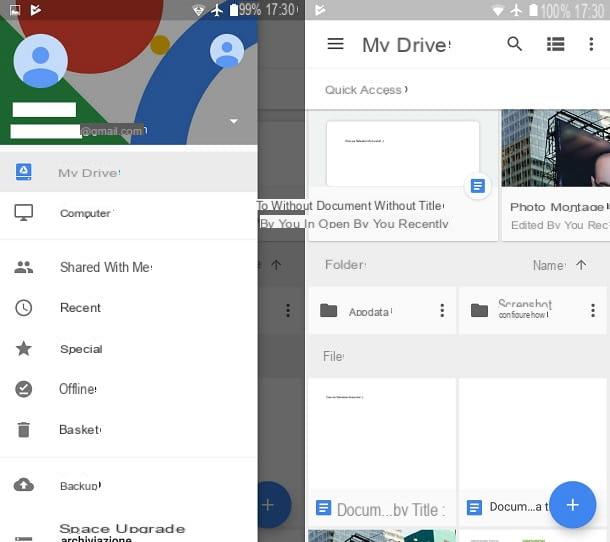
Task: Open the Recent files list
Action: pos(128,308)
